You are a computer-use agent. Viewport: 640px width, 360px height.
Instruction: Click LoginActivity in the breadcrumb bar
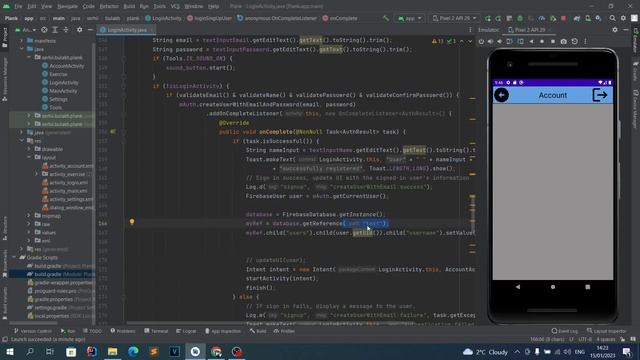pyautogui.click(x=163, y=18)
